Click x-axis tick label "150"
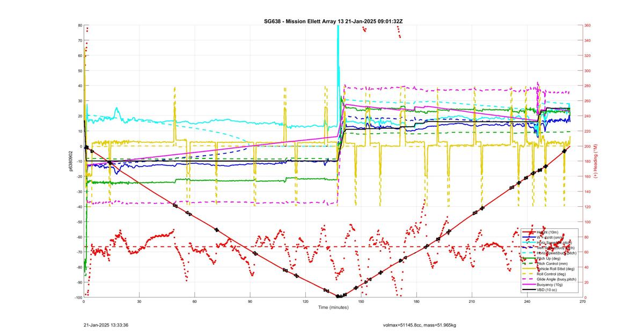Image resolution: width=644 pixels, height=334 pixels. tap(361, 302)
